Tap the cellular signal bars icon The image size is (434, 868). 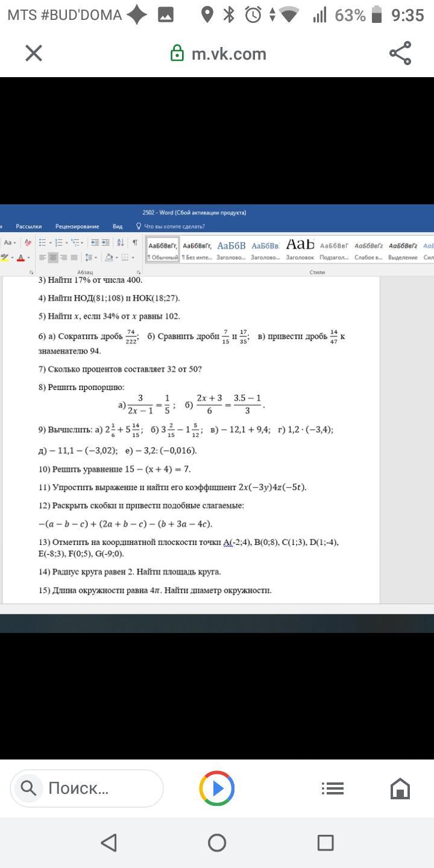click(x=319, y=14)
